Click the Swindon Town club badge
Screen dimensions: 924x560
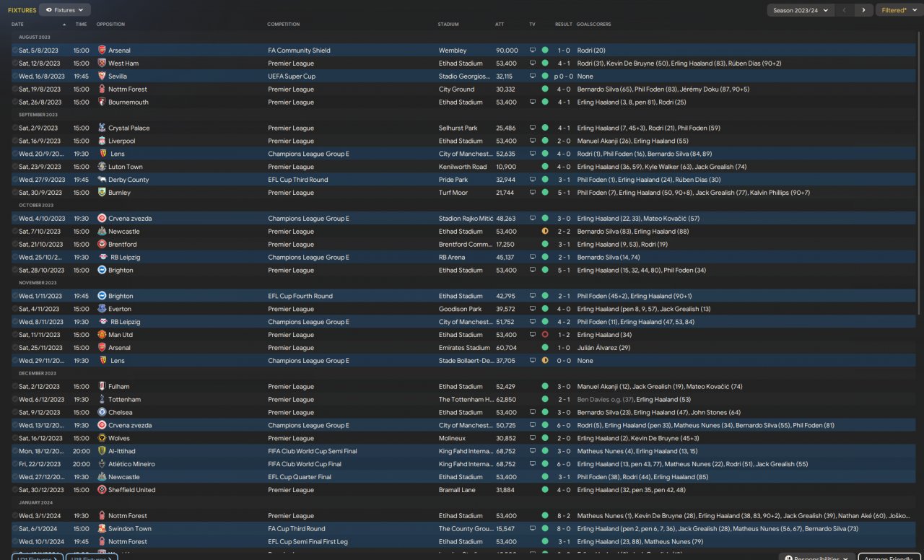[102, 529]
